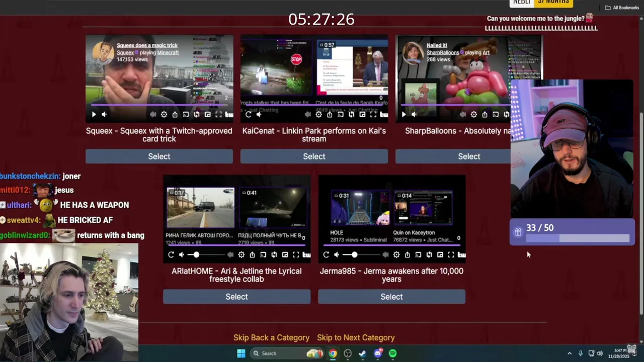Share the Jerma985 clip
Viewport: 644px width, 362px height.
[x=407, y=255]
